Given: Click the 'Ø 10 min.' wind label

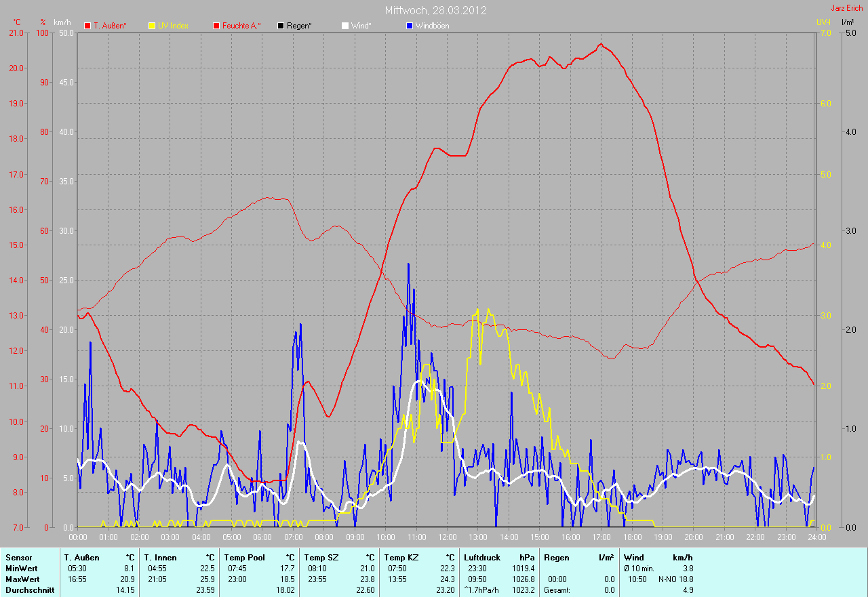Looking at the screenshot, I should point(639,569).
